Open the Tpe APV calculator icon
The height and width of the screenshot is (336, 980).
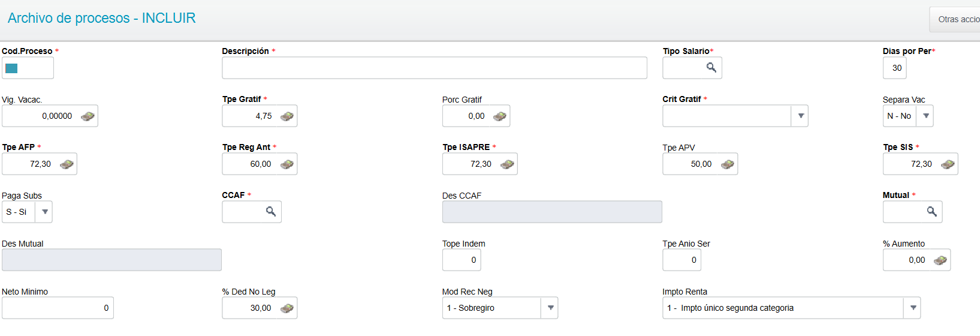tap(727, 164)
